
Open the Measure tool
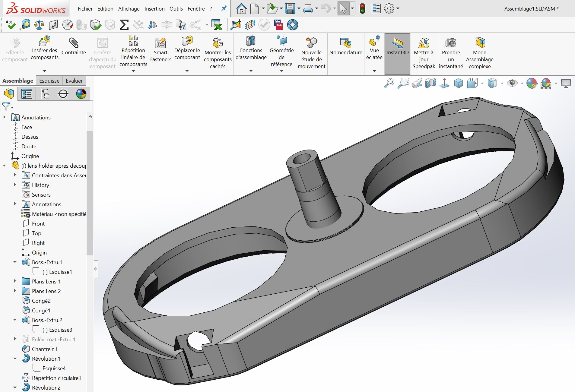[25, 25]
